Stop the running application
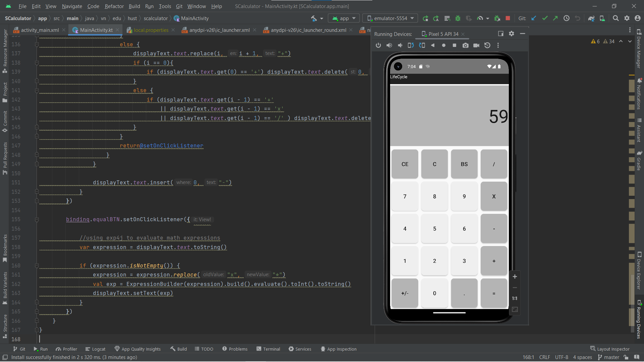This screenshot has height=362, width=644. (508, 18)
